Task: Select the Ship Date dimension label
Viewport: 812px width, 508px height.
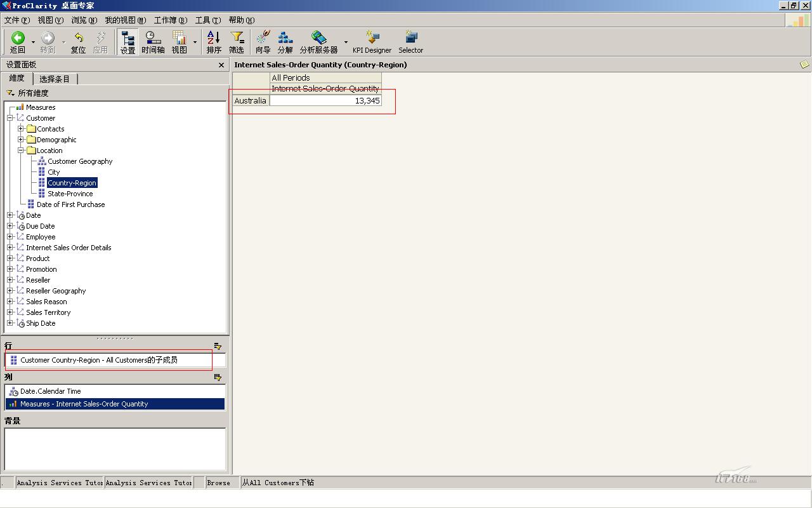Action: coord(41,323)
